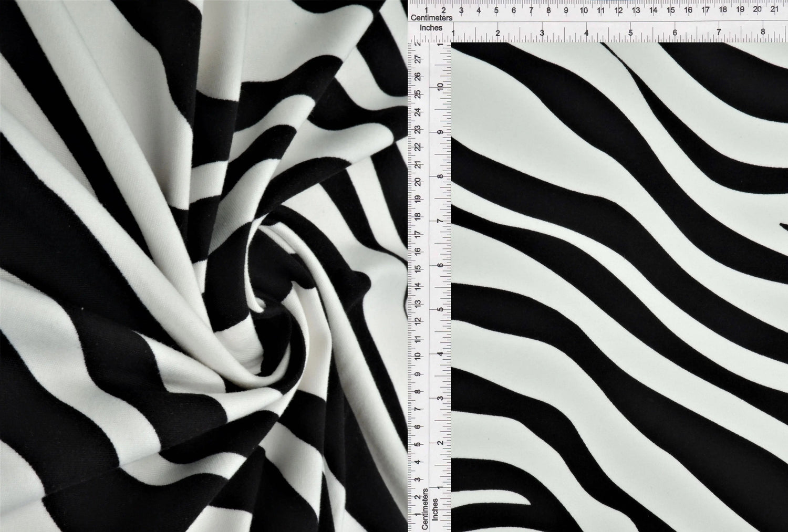
Task: Click the top 'Inches' ruler label
Action: point(431,28)
